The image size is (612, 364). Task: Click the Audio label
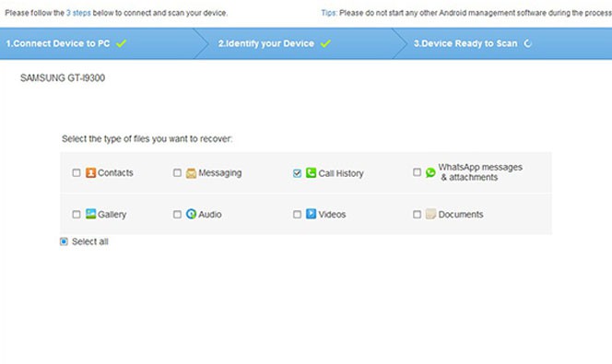point(210,214)
